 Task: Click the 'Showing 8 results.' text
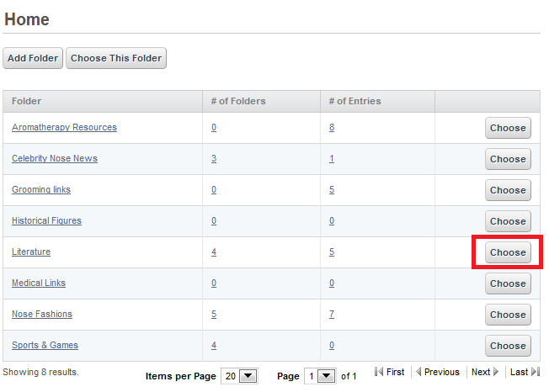[40, 372]
